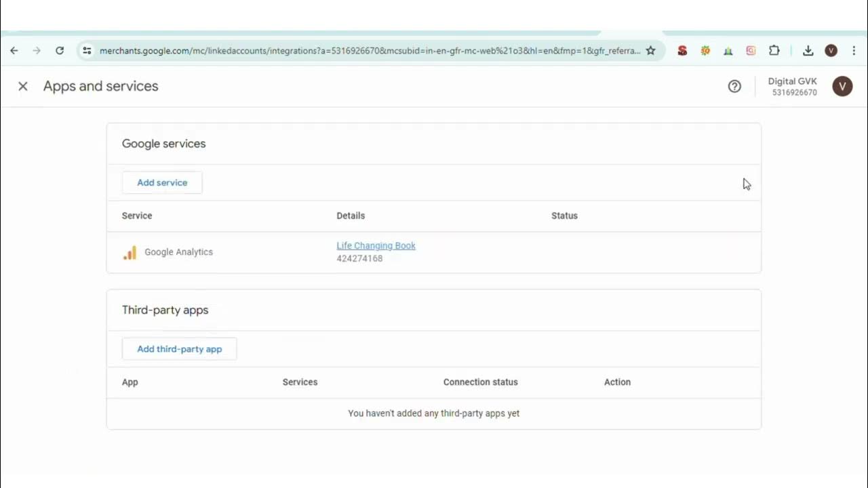Click the Google services heading

(x=163, y=144)
